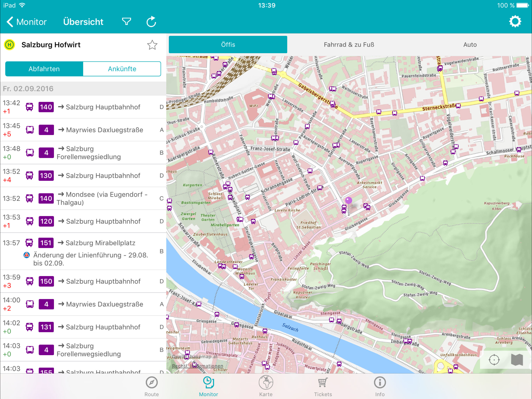Screen dimensions: 532x399
Task: Select the Fahrrad & zu Fuß tab
Action: [x=349, y=45]
